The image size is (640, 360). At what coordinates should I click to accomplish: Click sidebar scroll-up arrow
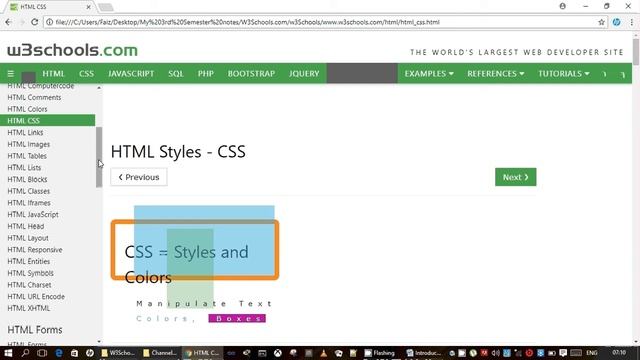(x=99, y=88)
